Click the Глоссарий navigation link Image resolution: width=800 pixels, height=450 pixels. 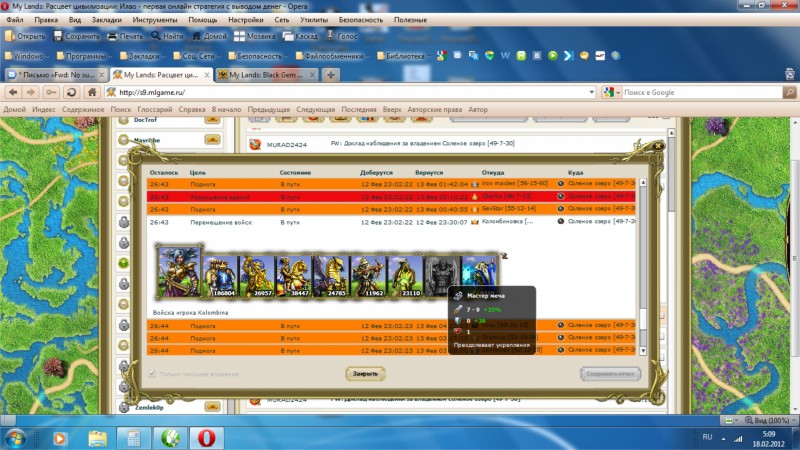click(x=155, y=109)
